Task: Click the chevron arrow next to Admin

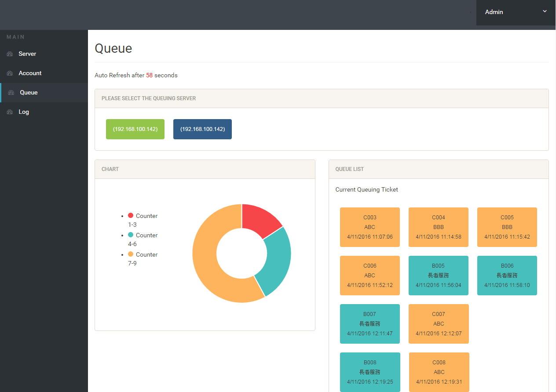Action: coord(545,11)
